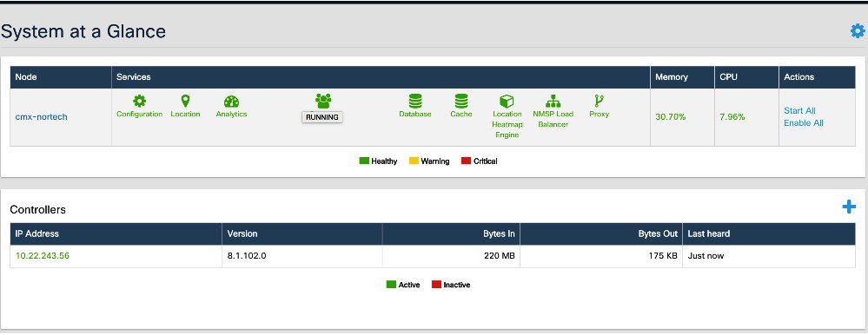This screenshot has height=335, width=868.
Task: Click the NMSP Load Balancer label
Action: (553, 119)
